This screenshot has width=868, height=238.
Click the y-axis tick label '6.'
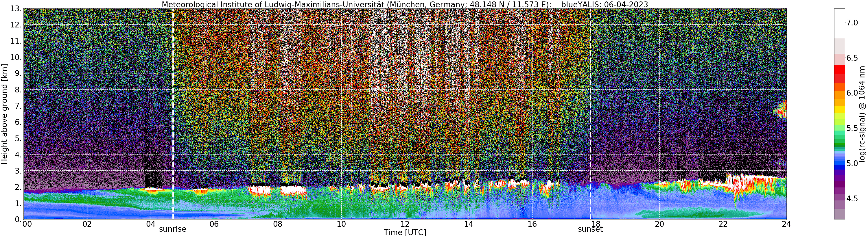coord(18,122)
